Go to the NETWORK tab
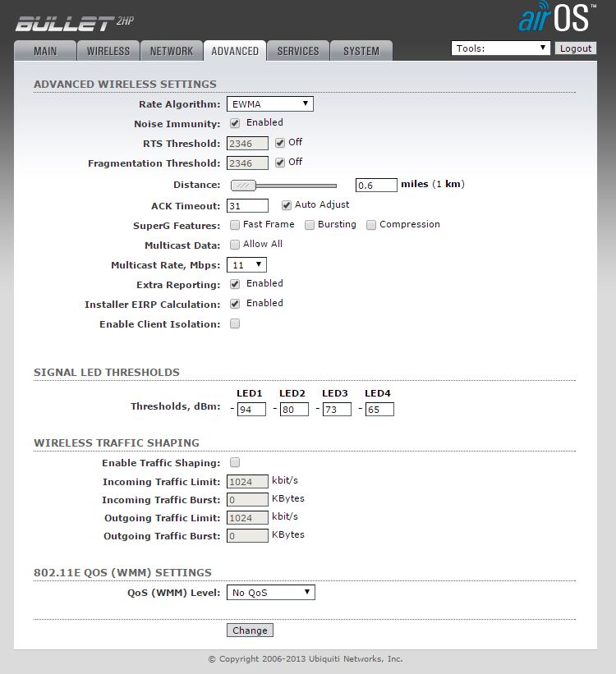Viewport: 616px width, 674px height. click(x=172, y=51)
